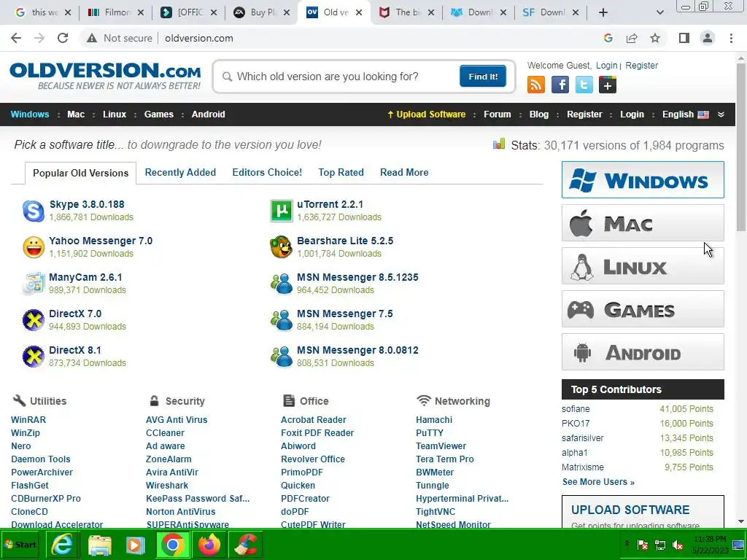Image resolution: width=747 pixels, height=560 pixels.
Task: Click the Google icon in address bar
Action: click(608, 38)
